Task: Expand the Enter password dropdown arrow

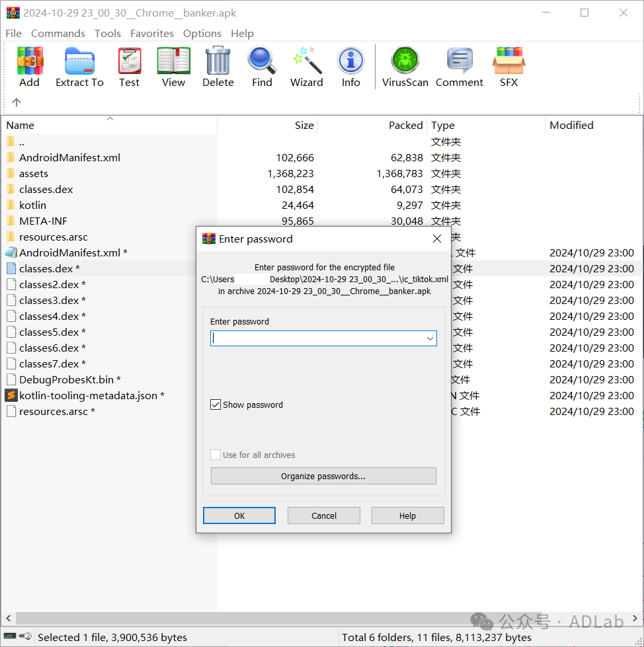Action: click(430, 338)
